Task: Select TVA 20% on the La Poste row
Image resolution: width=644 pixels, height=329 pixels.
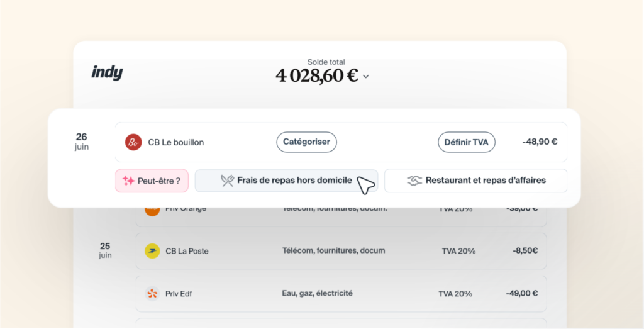Action: click(458, 251)
